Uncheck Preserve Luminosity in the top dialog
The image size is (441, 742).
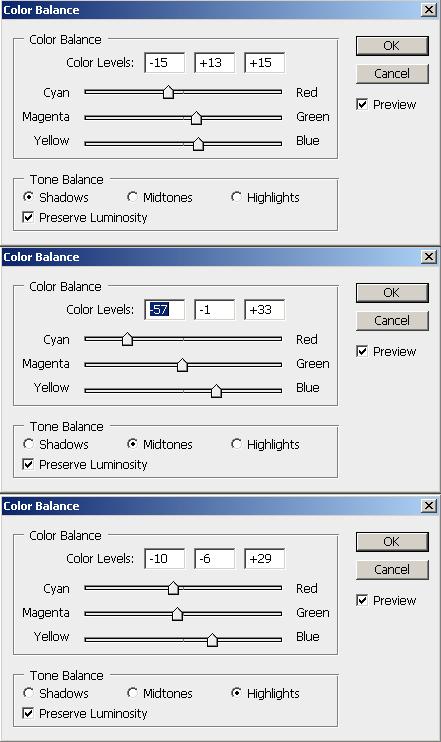[28, 217]
